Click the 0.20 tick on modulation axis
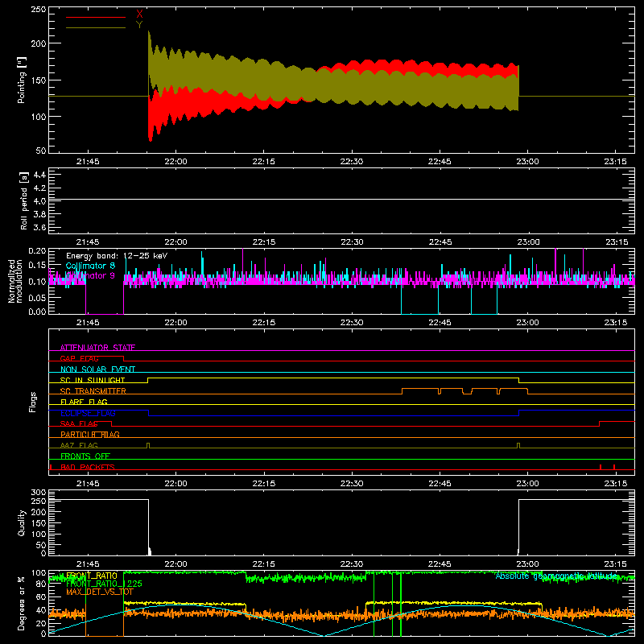This screenshot has width=644, height=644. coord(37,250)
